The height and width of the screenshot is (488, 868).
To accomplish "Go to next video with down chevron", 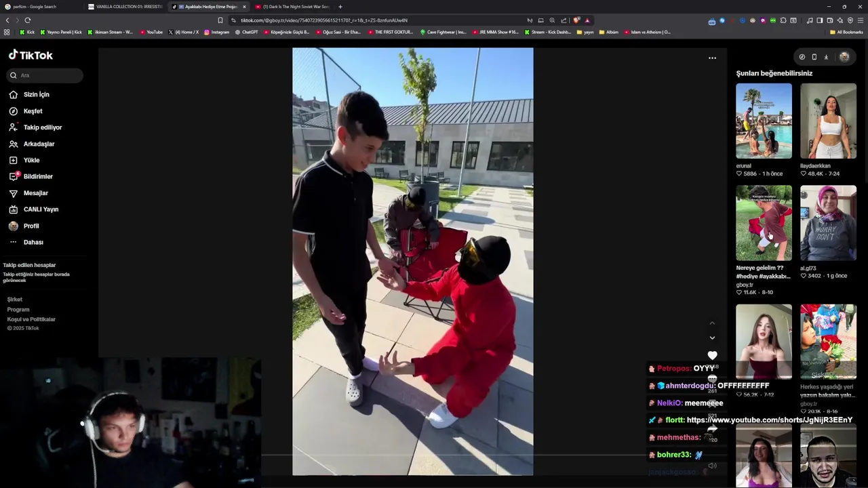I will pos(712,338).
